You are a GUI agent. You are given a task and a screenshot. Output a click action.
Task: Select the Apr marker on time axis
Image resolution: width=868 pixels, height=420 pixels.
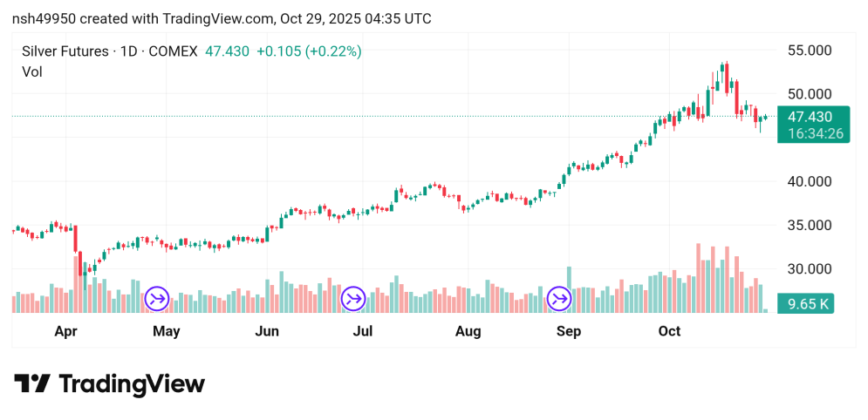coord(66,331)
